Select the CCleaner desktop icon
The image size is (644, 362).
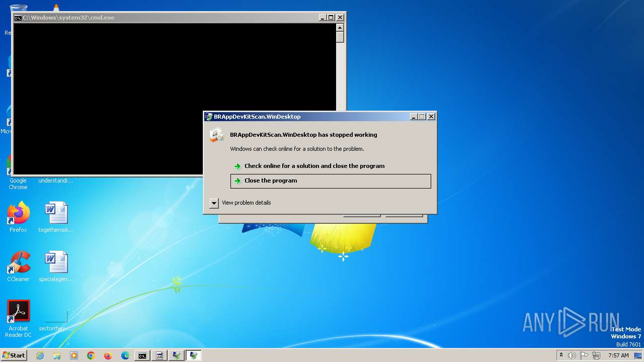(18, 266)
